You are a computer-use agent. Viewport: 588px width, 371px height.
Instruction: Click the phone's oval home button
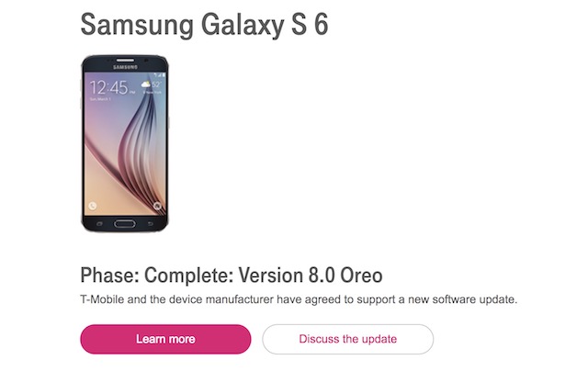point(125,224)
